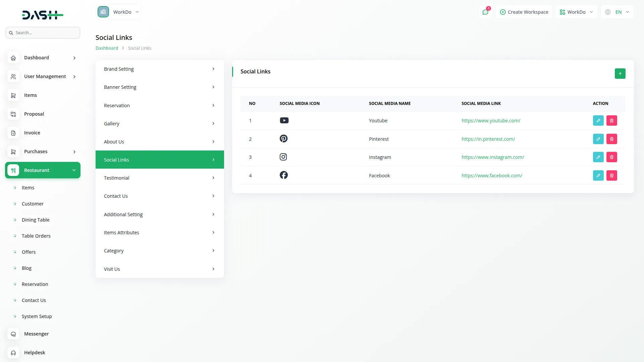This screenshot has height=362, width=644.
Task: Open the EN language dropdown
Action: (617, 12)
